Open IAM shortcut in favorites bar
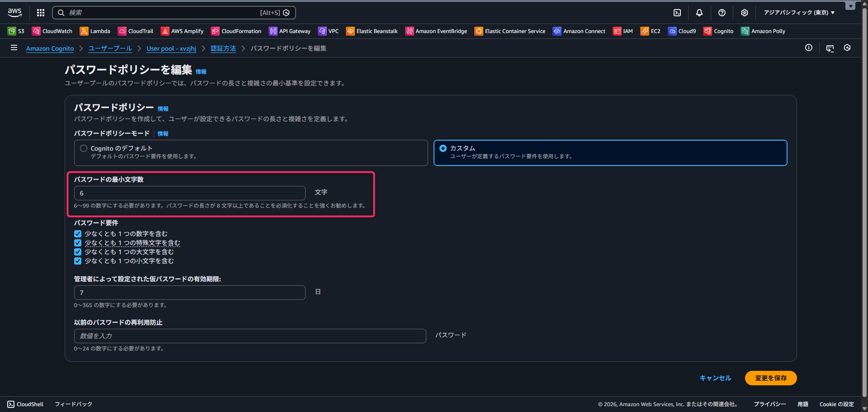 (623, 31)
